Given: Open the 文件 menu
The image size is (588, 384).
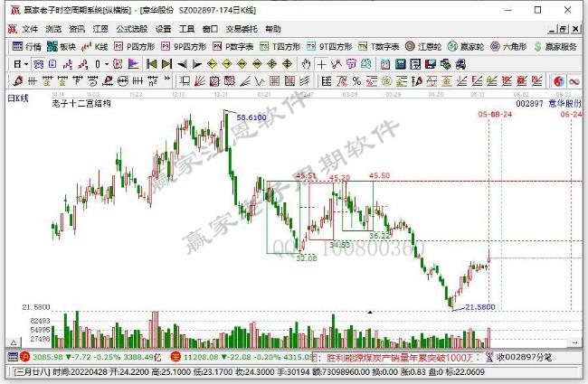Looking at the screenshot, I should 30,29.
